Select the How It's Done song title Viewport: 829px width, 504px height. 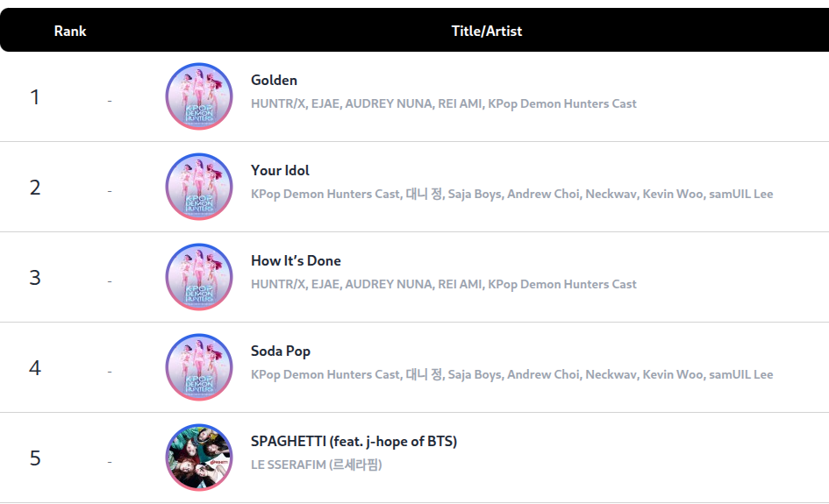click(296, 260)
